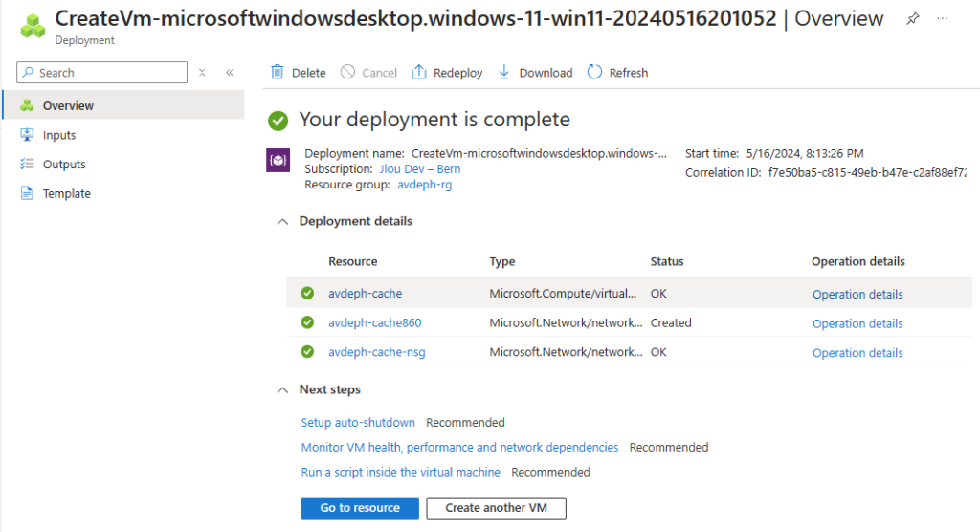
Task: Click the Operation details column header
Action: point(858,261)
